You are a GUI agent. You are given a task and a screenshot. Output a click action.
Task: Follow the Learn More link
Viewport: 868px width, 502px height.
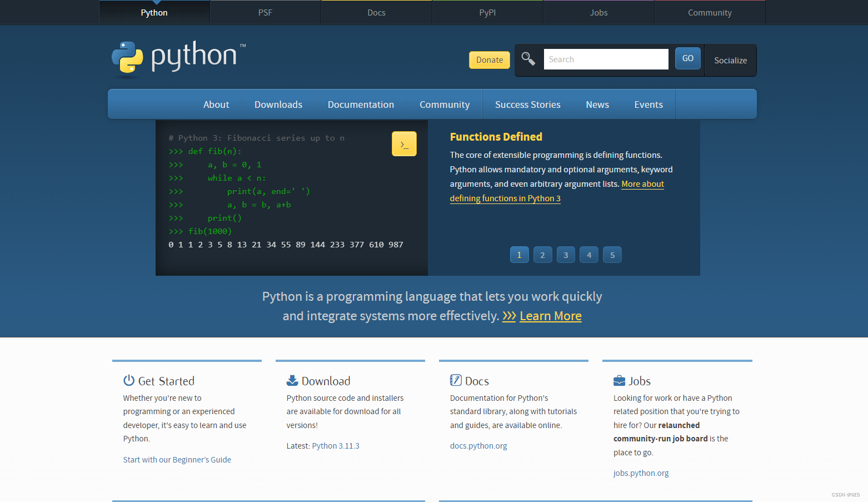point(551,316)
